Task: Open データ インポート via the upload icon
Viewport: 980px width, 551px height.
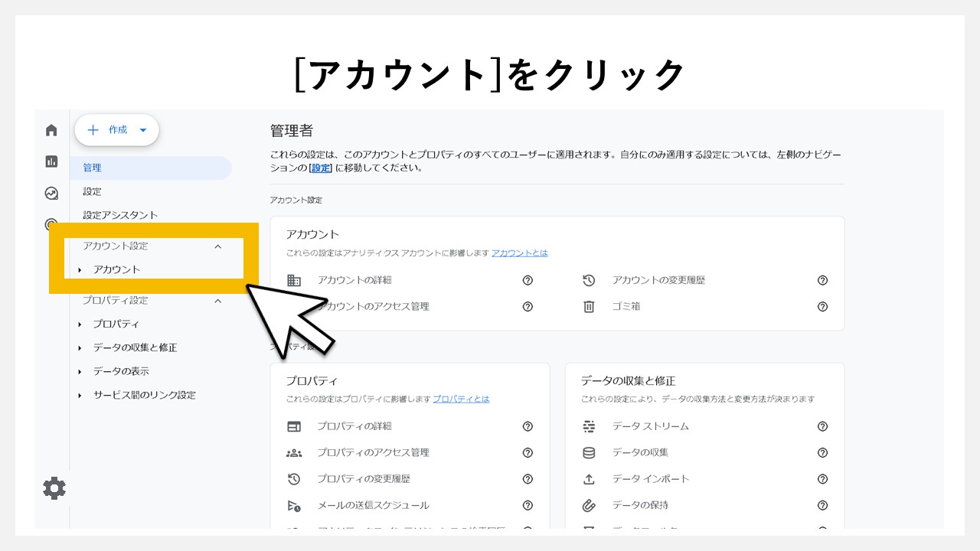Action: click(589, 479)
